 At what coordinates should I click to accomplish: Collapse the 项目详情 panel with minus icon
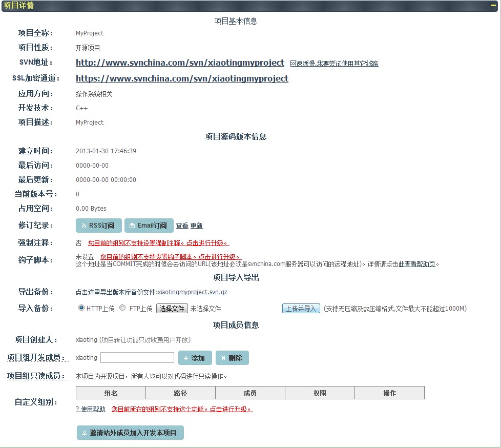click(x=493, y=5)
